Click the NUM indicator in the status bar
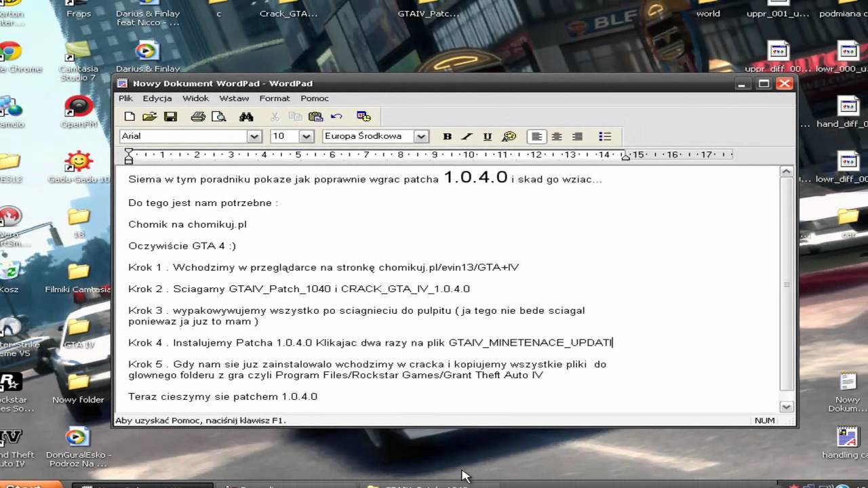The width and height of the screenshot is (868, 488). 764,420
